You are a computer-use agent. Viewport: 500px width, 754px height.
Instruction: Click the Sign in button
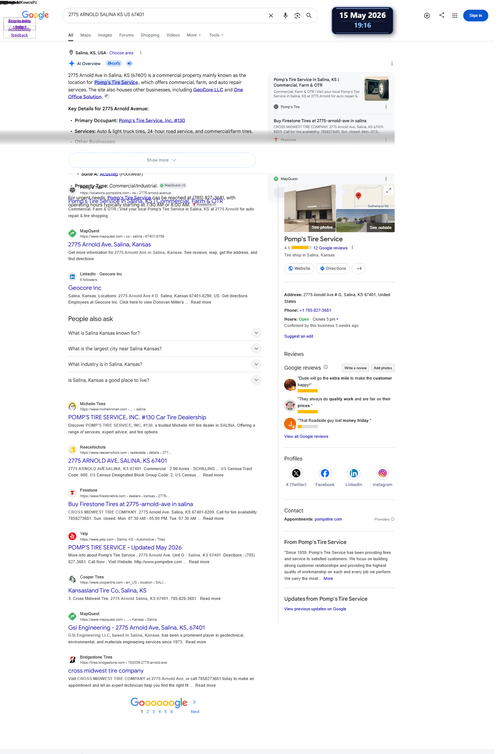click(475, 15)
